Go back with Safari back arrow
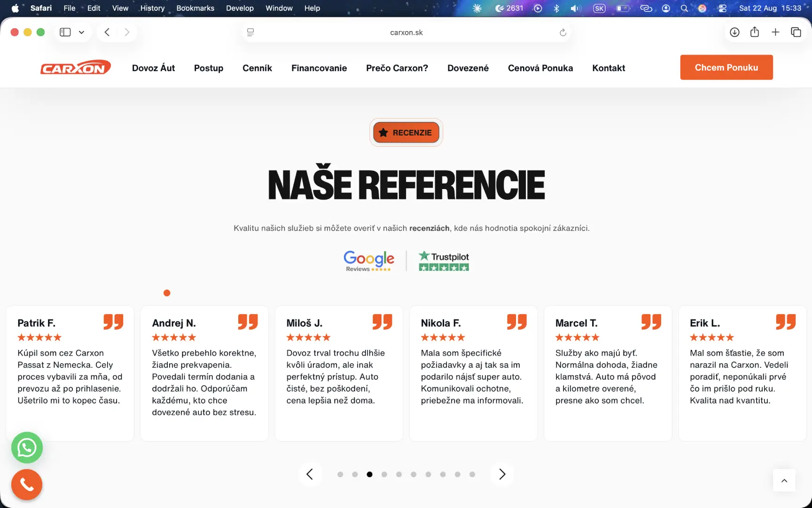 pos(107,32)
